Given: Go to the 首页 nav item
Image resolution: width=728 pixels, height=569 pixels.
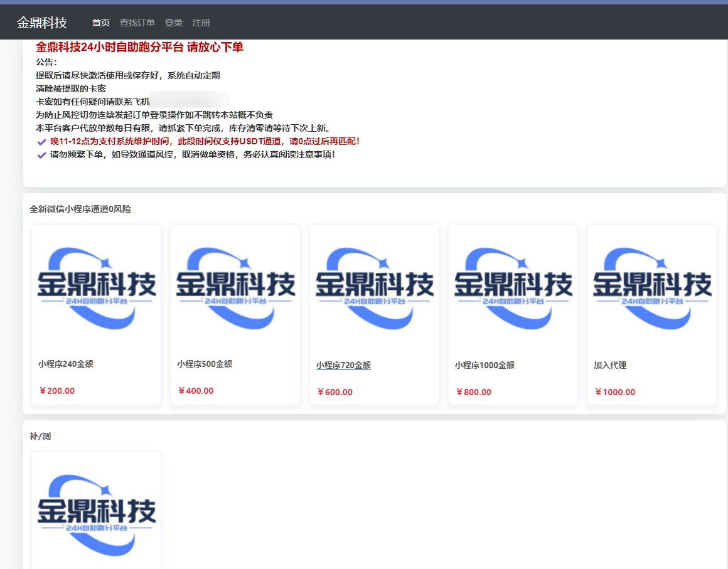Looking at the screenshot, I should pos(101,23).
